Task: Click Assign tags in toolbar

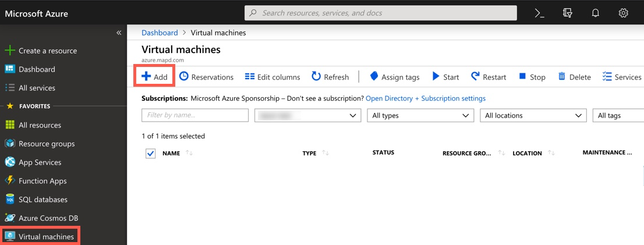Action: tap(395, 77)
